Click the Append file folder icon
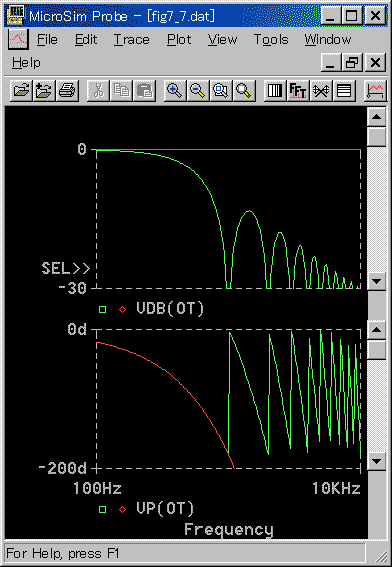The width and height of the screenshot is (392, 567). point(44,90)
